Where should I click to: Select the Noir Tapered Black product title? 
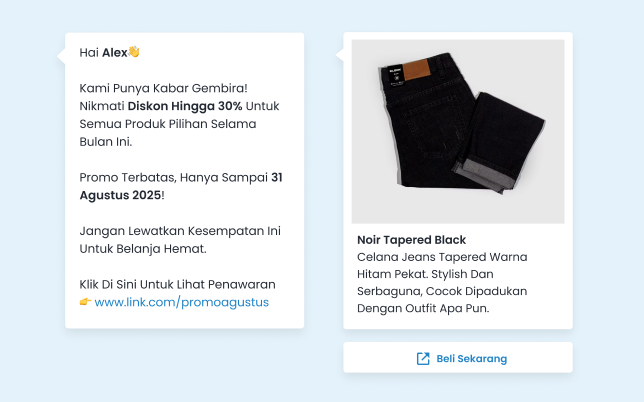coord(411,240)
